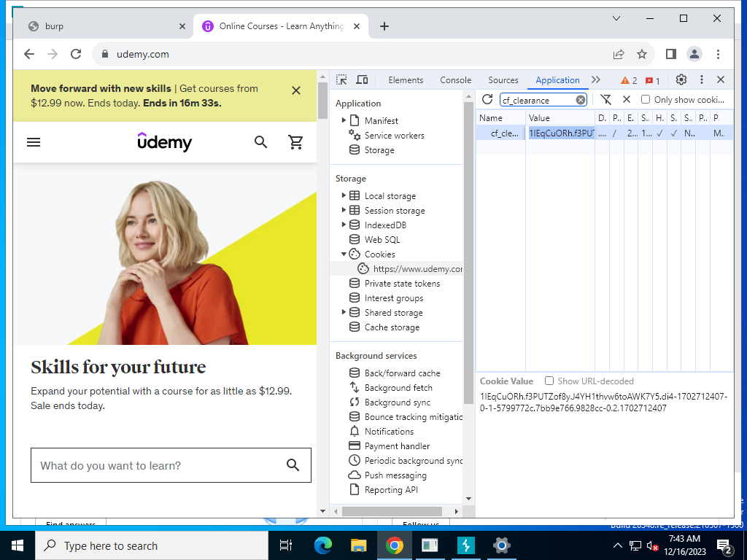The image size is (747, 560).
Task: Close the DevTools panel
Action: (721, 80)
